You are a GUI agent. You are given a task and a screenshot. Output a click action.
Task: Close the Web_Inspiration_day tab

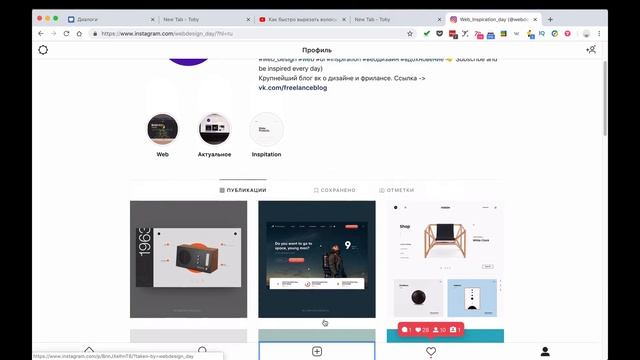(535, 19)
